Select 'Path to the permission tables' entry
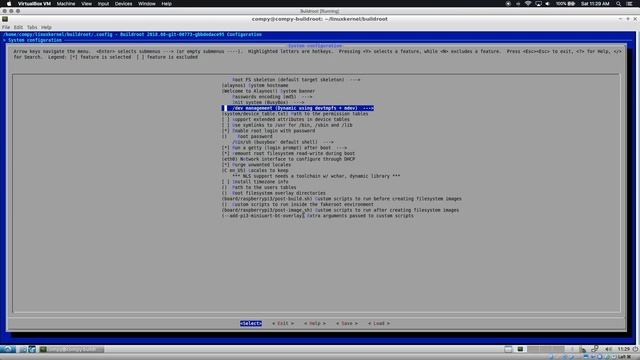The image size is (640, 360). point(295,113)
